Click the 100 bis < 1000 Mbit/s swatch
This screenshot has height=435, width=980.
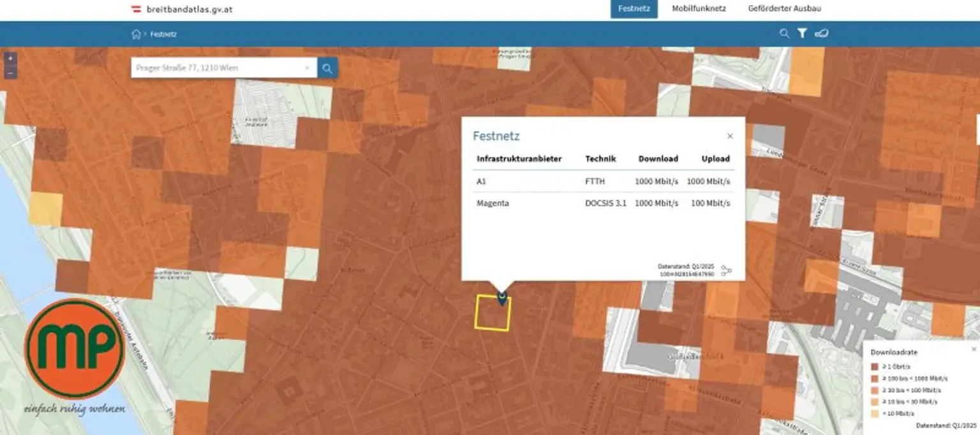[x=874, y=378]
